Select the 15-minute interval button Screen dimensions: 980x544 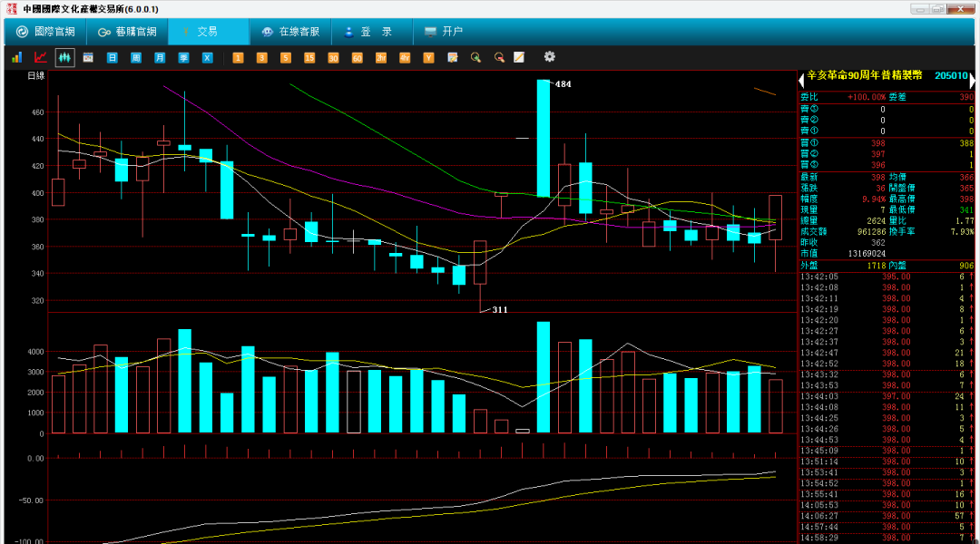[309, 57]
